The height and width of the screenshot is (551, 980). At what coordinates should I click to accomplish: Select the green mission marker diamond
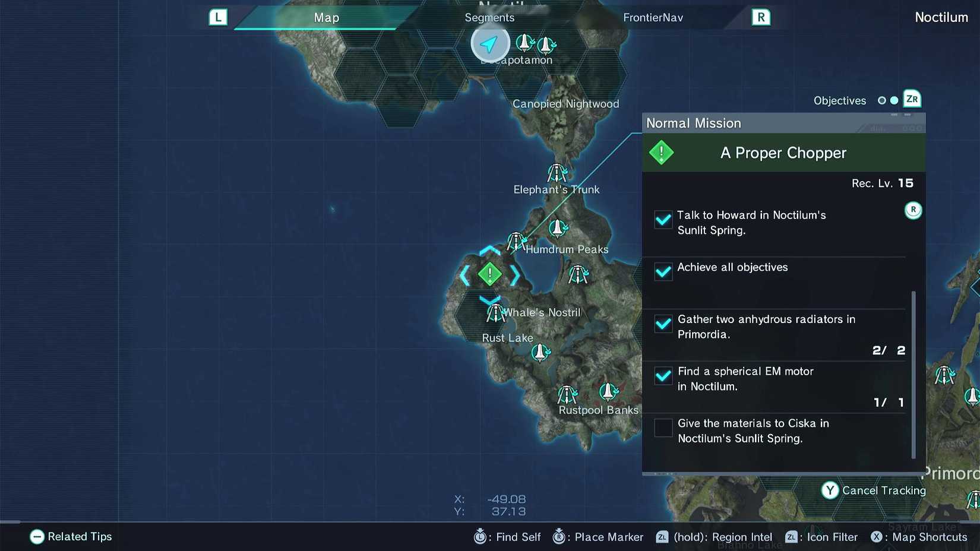pyautogui.click(x=489, y=274)
